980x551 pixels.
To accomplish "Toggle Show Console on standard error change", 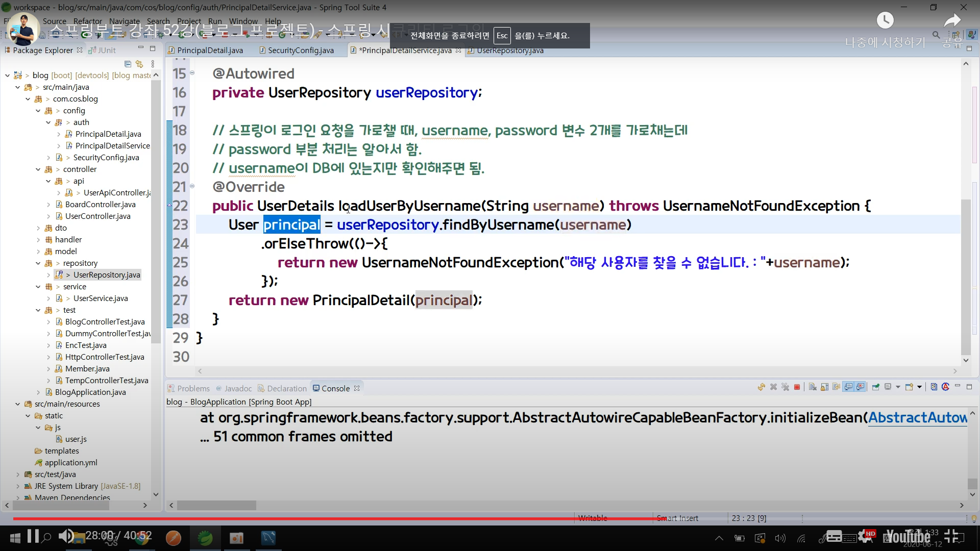I will (x=860, y=387).
